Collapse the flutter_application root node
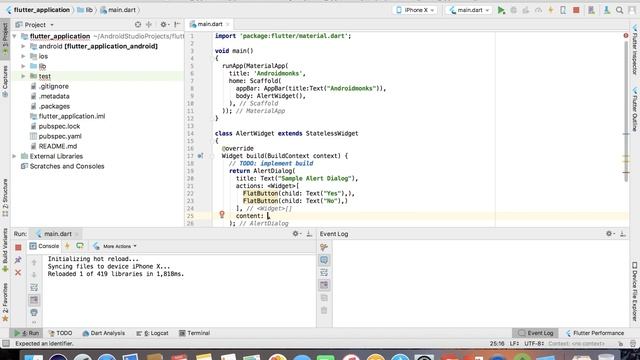Screen dimensions: 640x360 tap(15, 36)
